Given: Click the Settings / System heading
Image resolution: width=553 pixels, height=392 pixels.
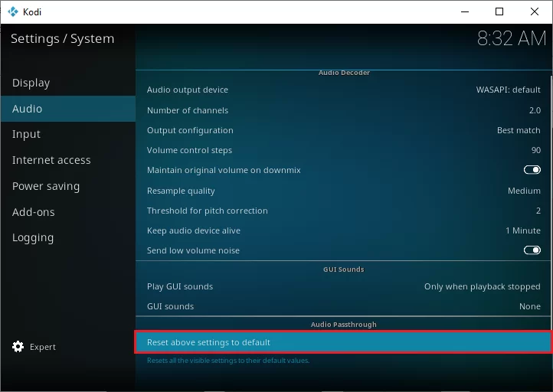Looking at the screenshot, I should point(63,38).
